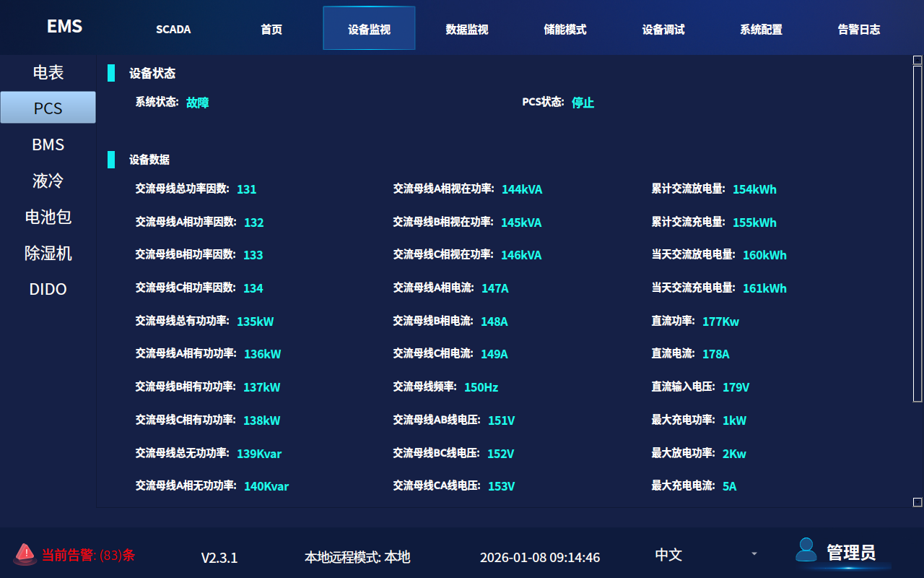
Task: Click the system status value 故障
Action: pyautogui.click(x=198, y=103)
